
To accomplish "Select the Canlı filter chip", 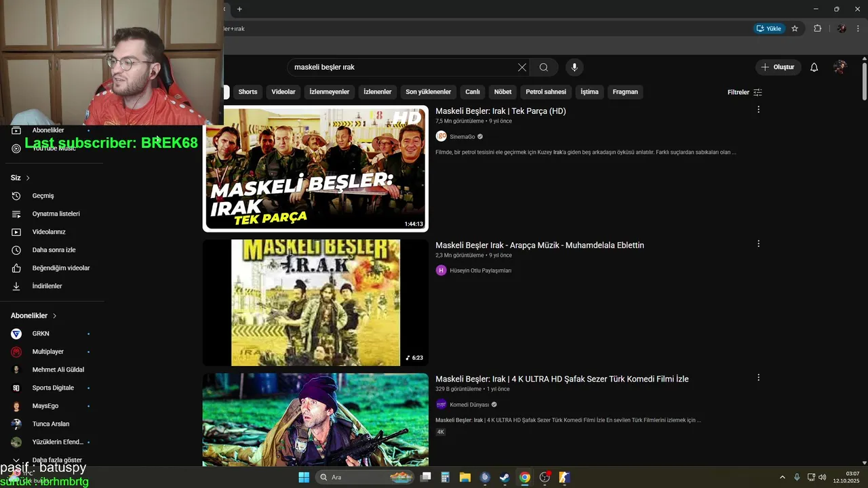I will tap(473, 91).
